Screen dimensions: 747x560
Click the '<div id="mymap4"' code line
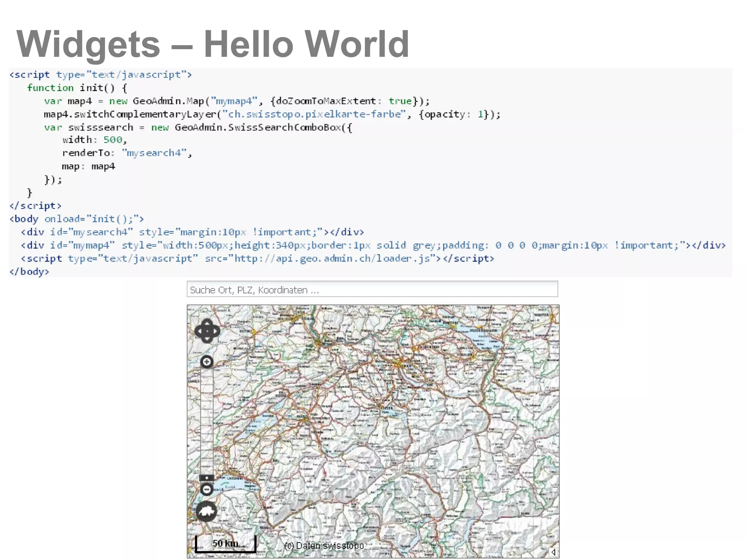[373, 245]
